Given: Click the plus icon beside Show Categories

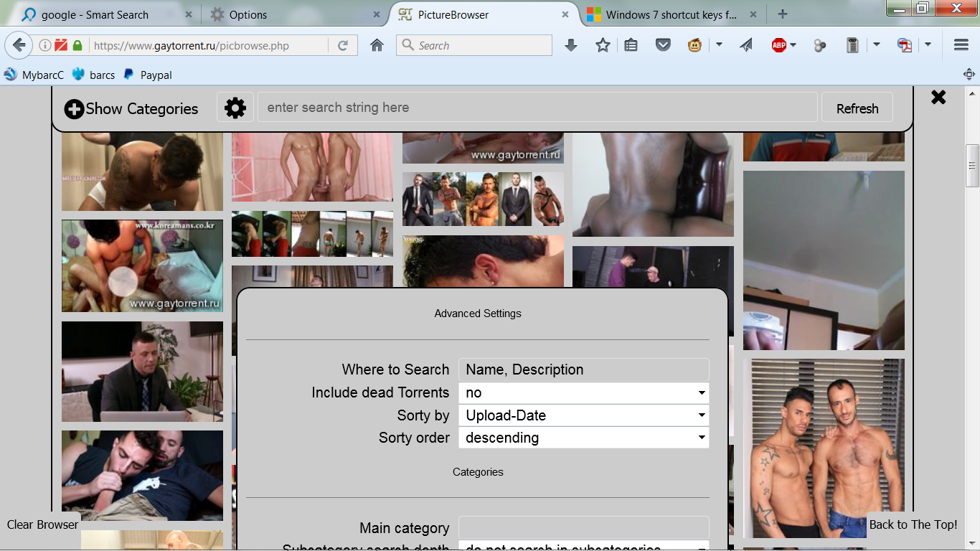Looking at the screenshot, I should pos(74,109).
